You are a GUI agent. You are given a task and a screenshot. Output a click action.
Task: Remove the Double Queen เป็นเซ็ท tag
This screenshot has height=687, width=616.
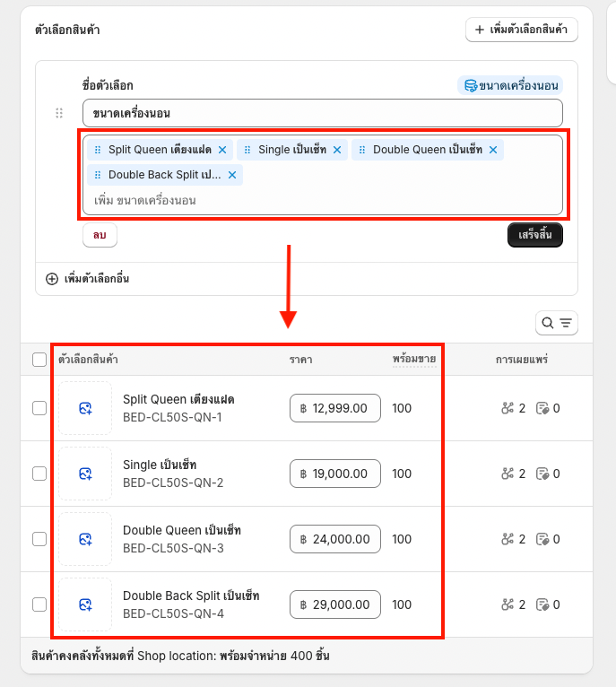pyautogui.click(x=493, y=150)
